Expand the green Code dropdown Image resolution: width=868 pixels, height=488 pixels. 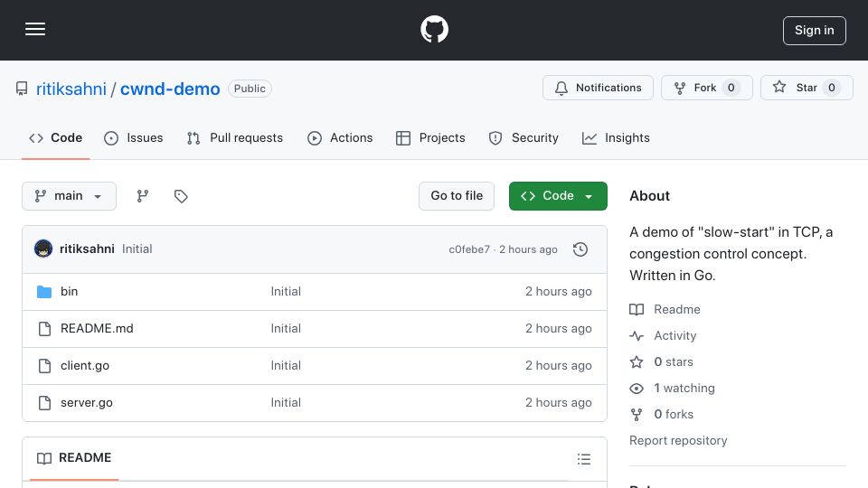tap(558, 196)
